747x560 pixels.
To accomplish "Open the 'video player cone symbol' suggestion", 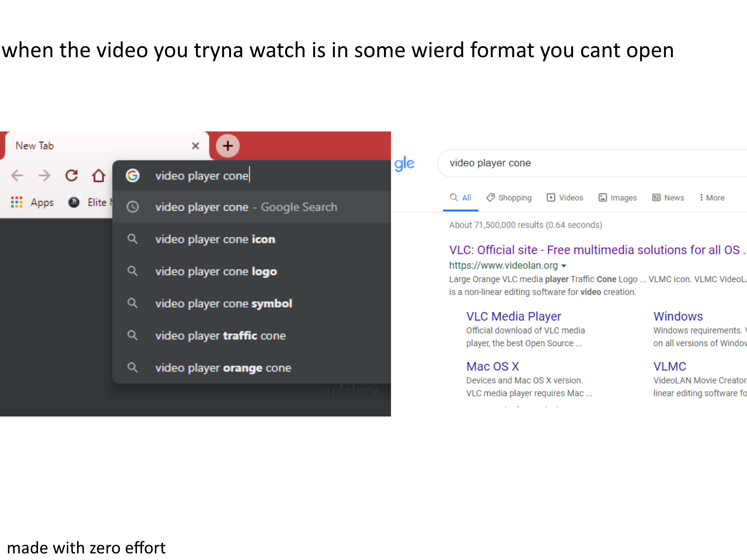I will (224, 303).
